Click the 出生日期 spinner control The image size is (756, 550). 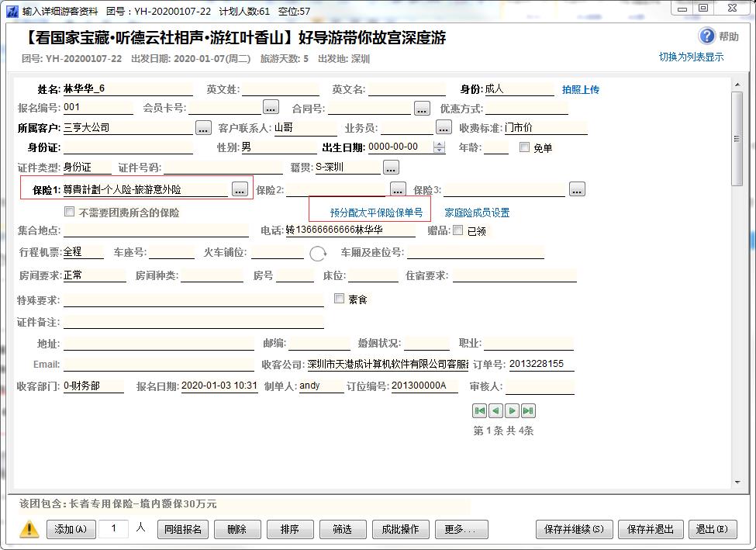coord(439,147)
